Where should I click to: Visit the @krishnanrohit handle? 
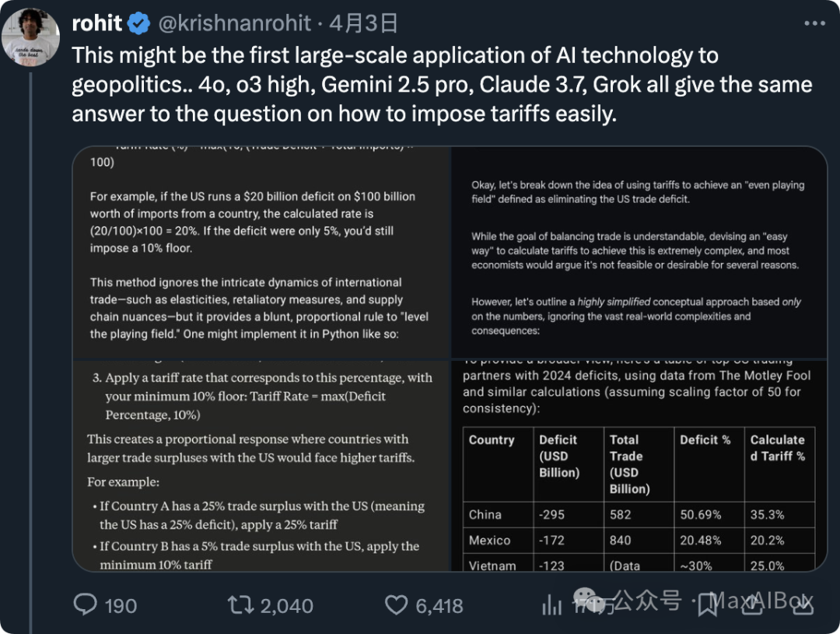235,23
